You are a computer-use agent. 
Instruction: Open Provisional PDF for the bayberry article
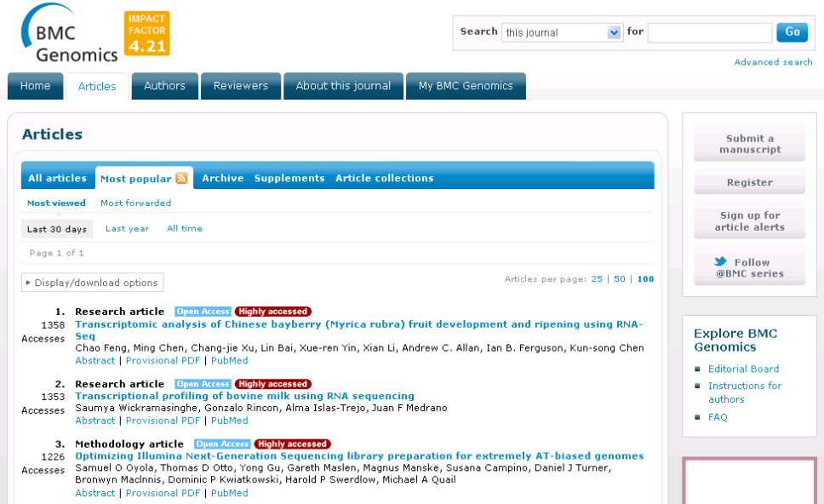click(x=163, y=361)
